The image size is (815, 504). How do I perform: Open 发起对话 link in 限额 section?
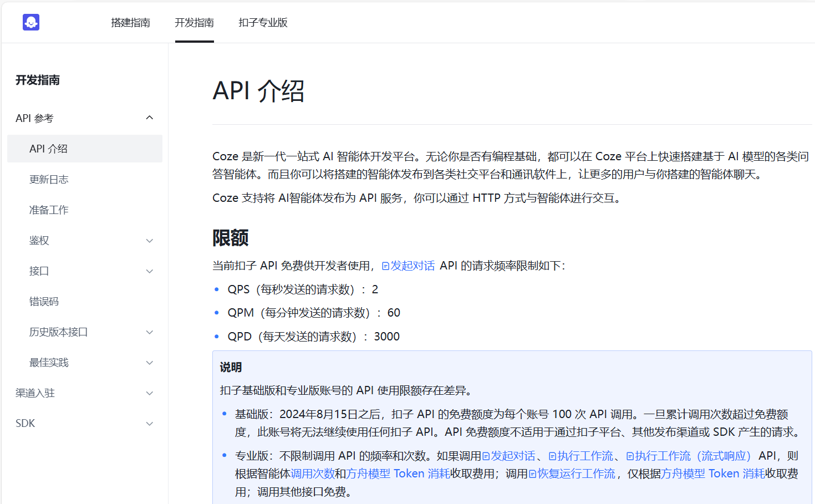pyautogui.click(x=412, y=266)
